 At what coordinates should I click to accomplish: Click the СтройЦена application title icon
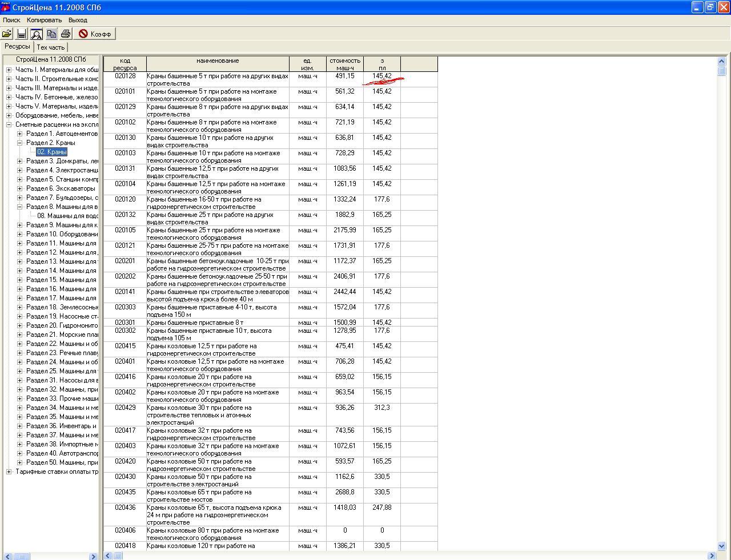(x=6, y=7)
